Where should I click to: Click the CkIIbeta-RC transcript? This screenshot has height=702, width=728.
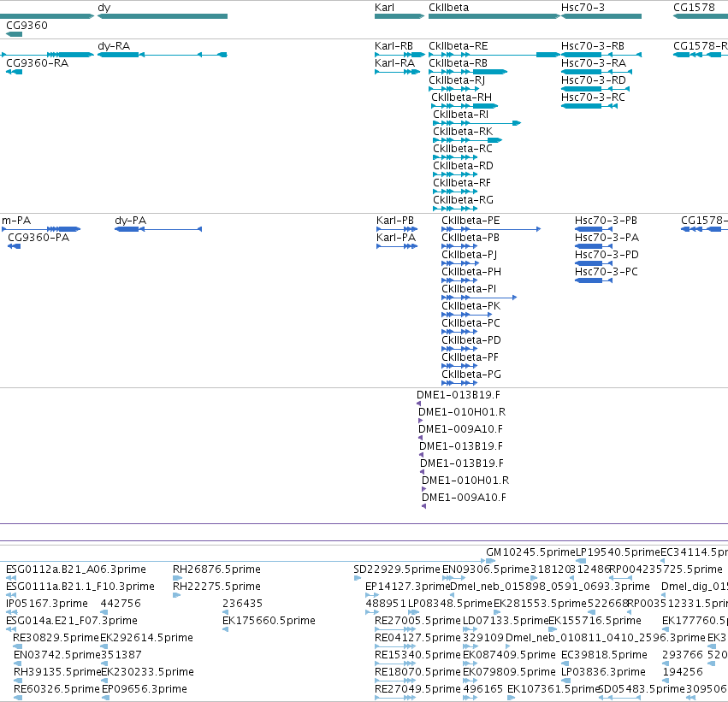(463, 149)
